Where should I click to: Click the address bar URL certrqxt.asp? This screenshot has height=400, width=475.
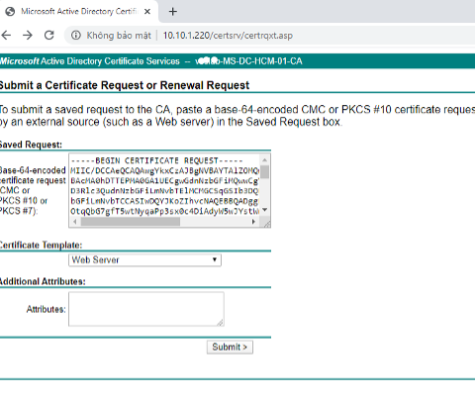pos(228,35)
